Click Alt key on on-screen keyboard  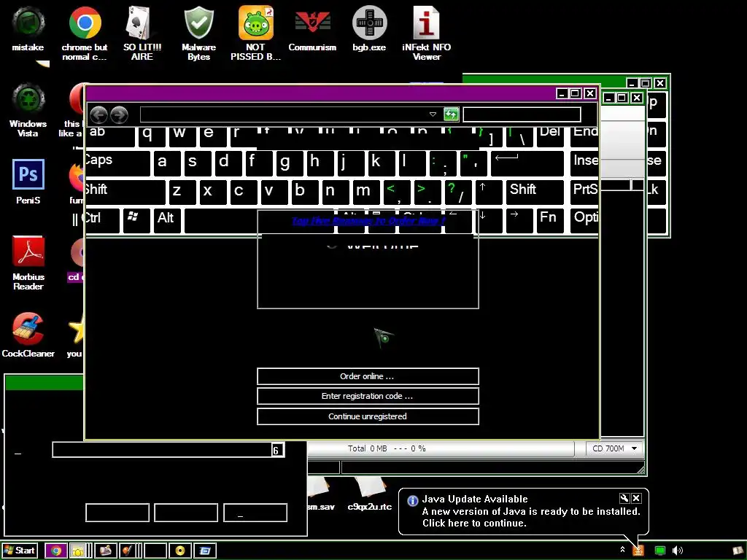pos(167,220)
